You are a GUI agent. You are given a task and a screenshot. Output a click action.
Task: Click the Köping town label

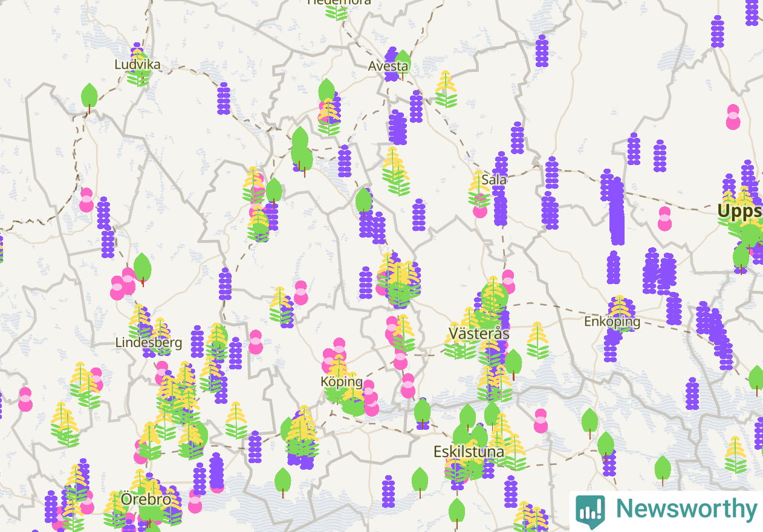point(342,382)
